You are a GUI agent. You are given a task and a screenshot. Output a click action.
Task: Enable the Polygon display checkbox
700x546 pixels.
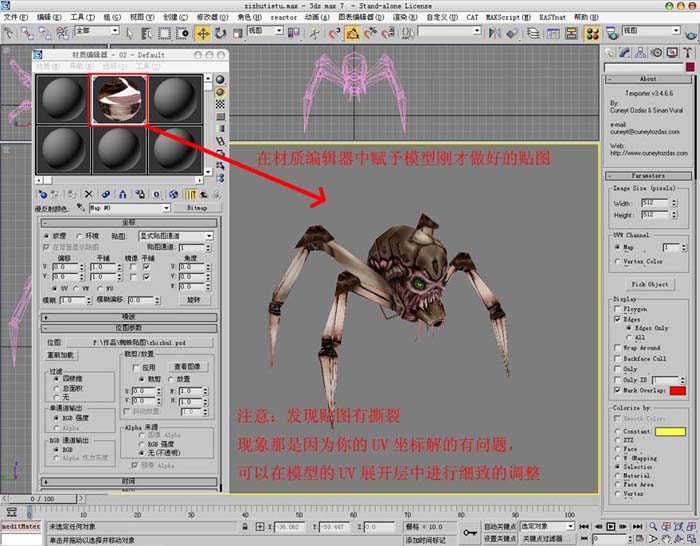click(x=617, y=309)
